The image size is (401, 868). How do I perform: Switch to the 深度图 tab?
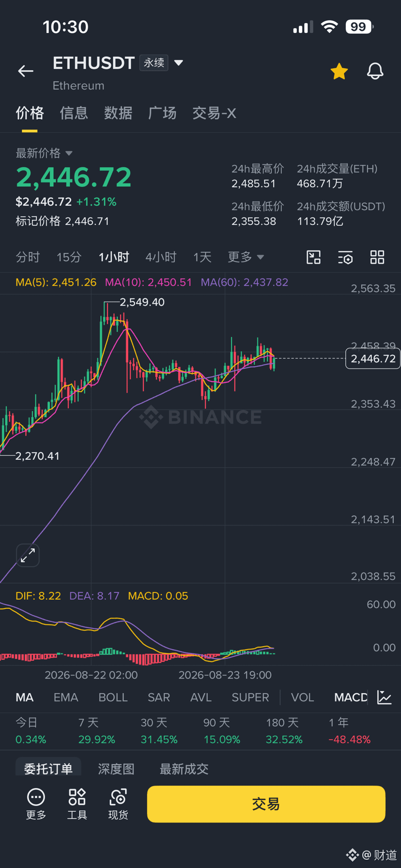(116, 769)
